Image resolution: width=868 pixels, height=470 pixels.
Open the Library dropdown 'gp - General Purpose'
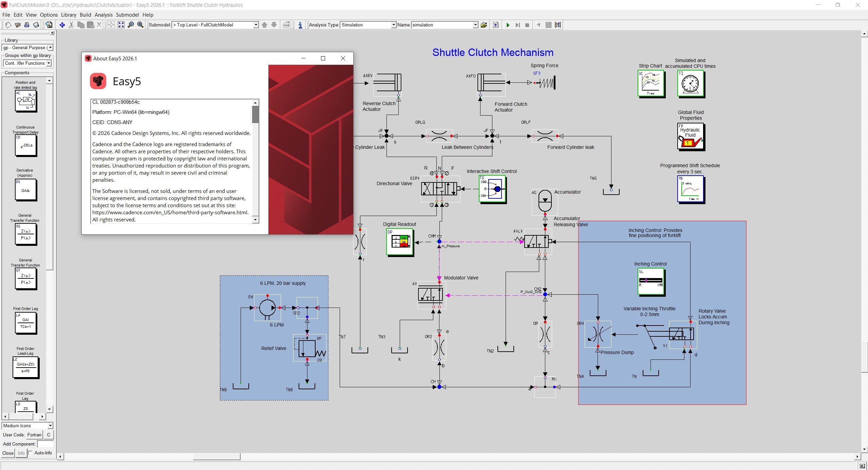click(x=27, y=47)
